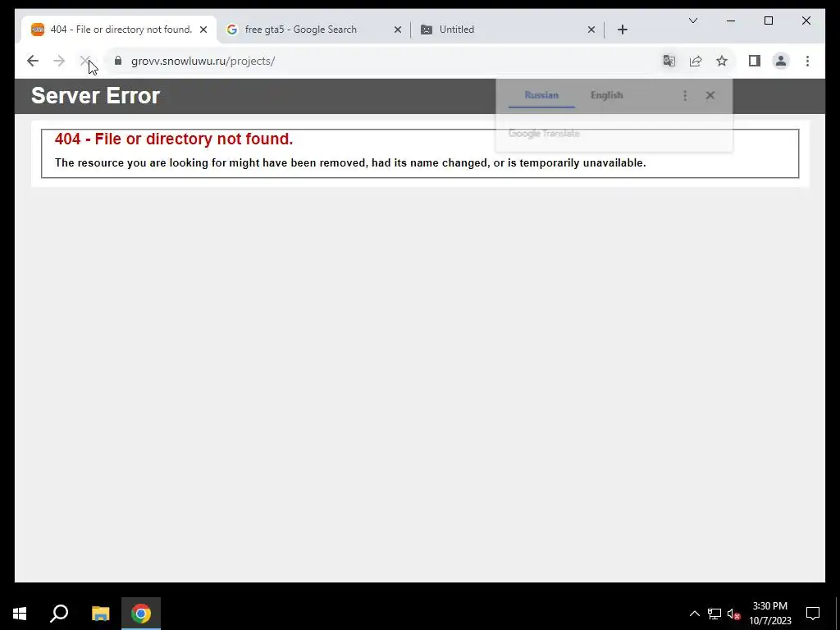Image resolution: width=840 pixels, height=630 pixels.
Task: Bookmark this page with the star icon
Action: tap(722, 61)
